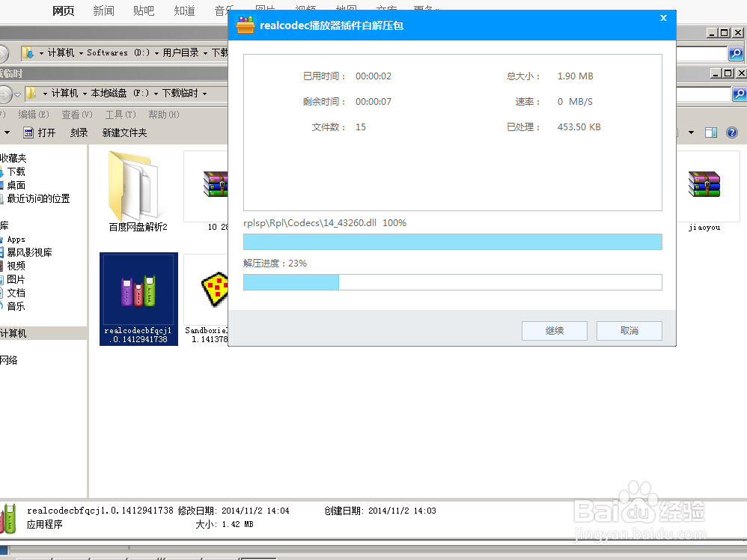Click the help question mark icon on the toolbar

tap(731, 133)
